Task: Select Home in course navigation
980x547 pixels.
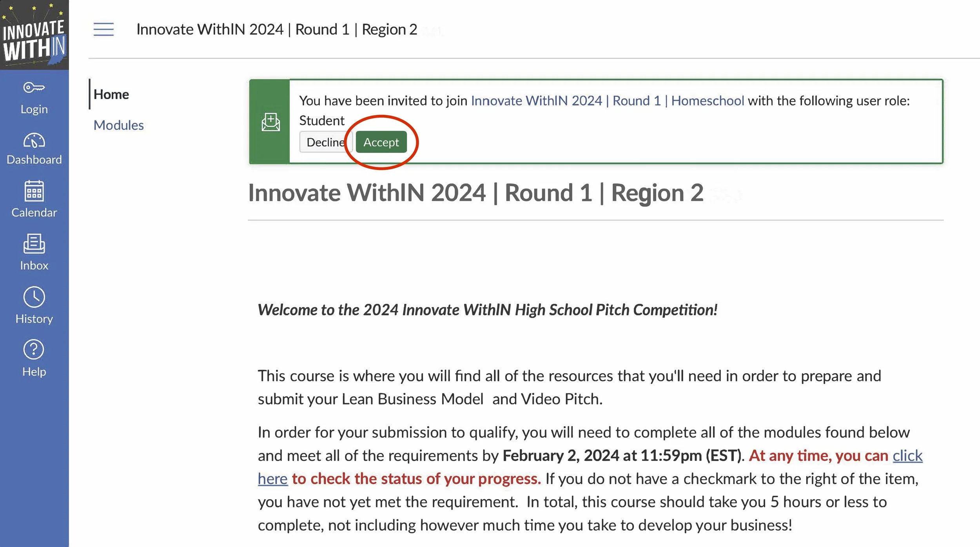Action: [x=111, y=94]
